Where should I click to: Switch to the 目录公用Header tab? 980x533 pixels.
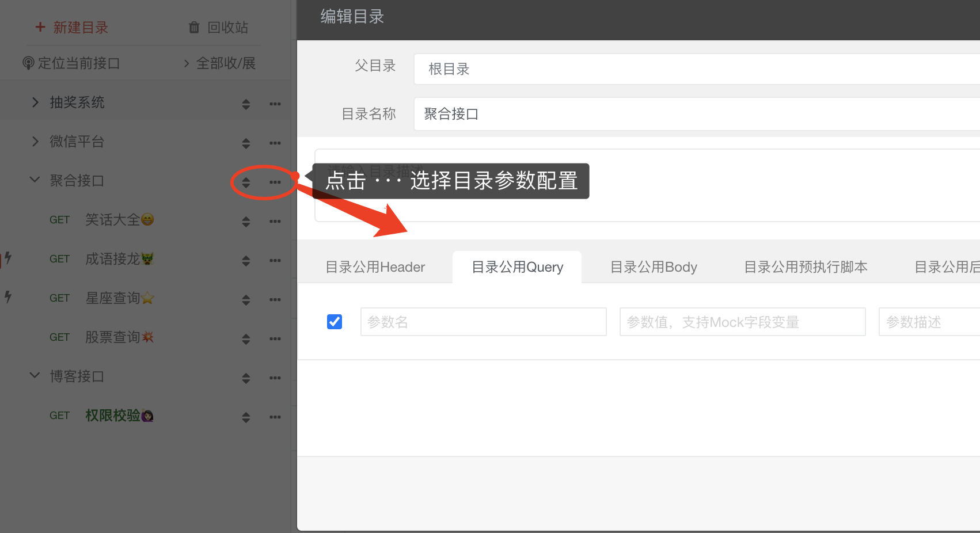coord(375,266)
